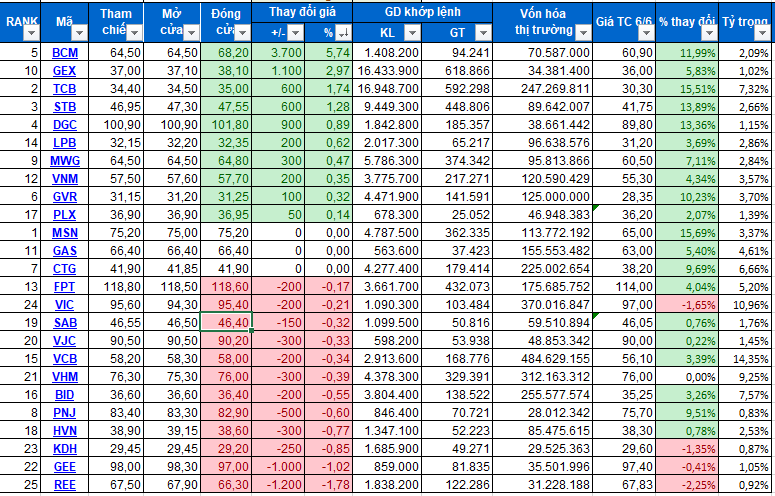This screenshot has height=496, width=775.
Task: Select the BID ticker link
Action: 65,395
